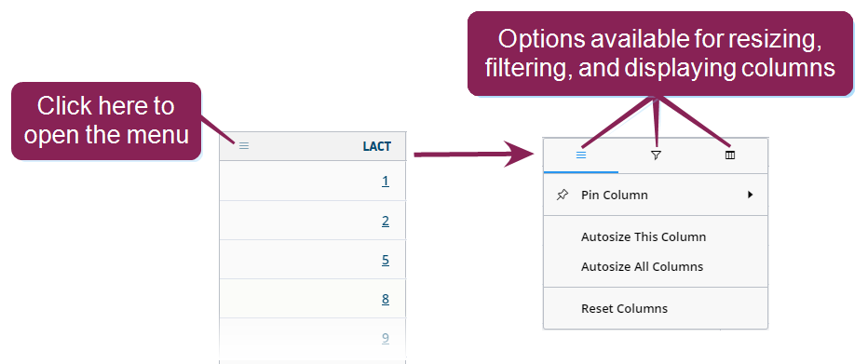Click the 'Click here to open the menu' callout
Image resolution: width=868 pixels, height=364 pixels.
click(x=106, y=121)
